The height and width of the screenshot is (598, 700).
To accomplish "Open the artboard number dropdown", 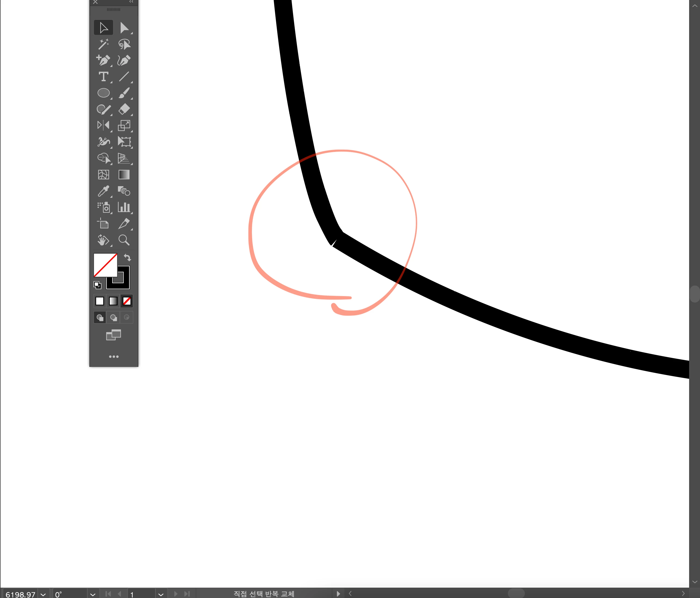I will point(161,594).
